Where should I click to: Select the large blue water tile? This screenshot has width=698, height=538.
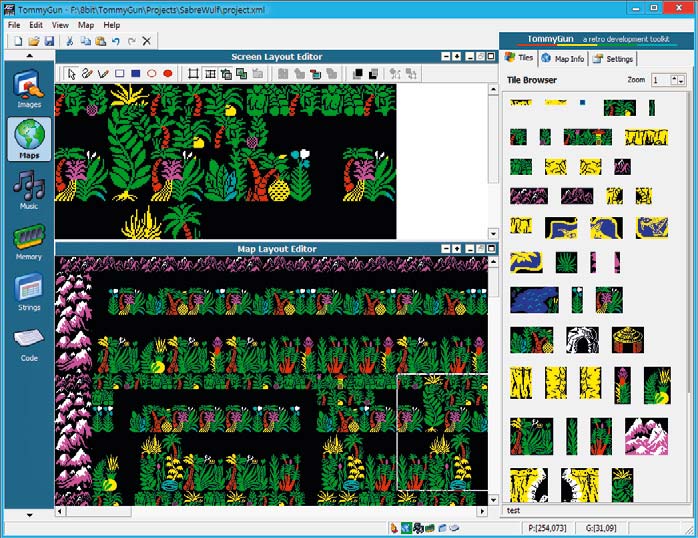[x=534, y=300]
